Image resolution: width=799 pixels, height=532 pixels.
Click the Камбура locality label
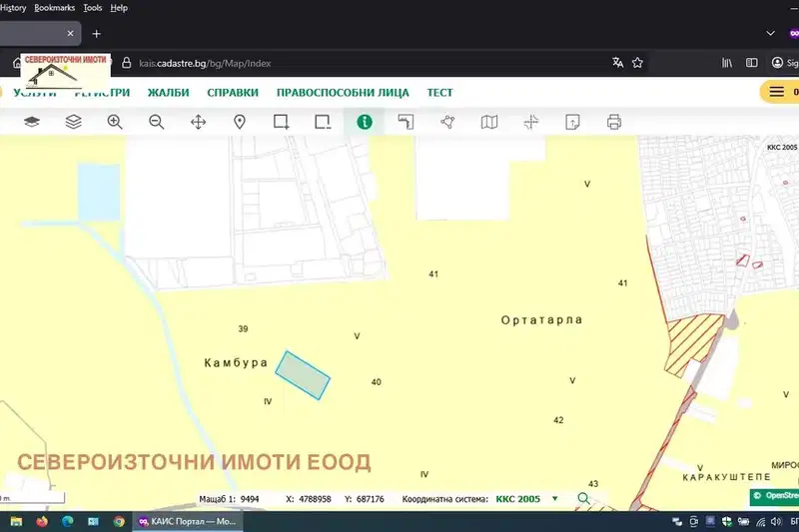[236, 362]
